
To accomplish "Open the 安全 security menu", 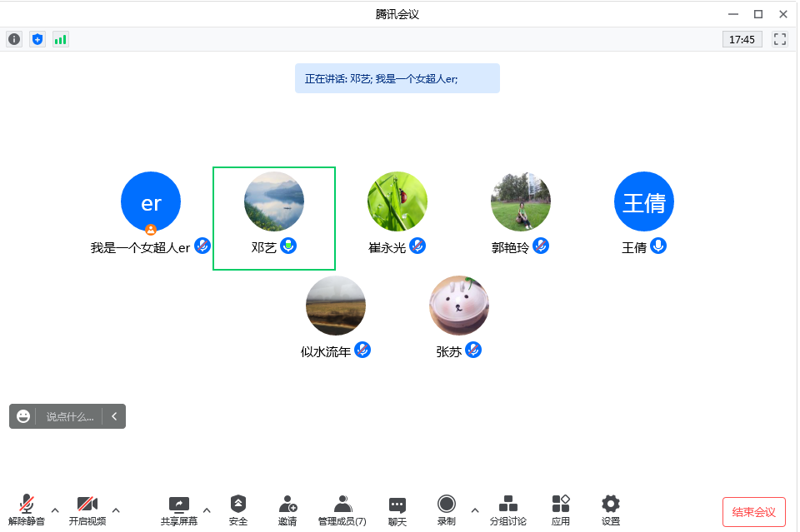I will pyautogui.click(x=238, y=510).
